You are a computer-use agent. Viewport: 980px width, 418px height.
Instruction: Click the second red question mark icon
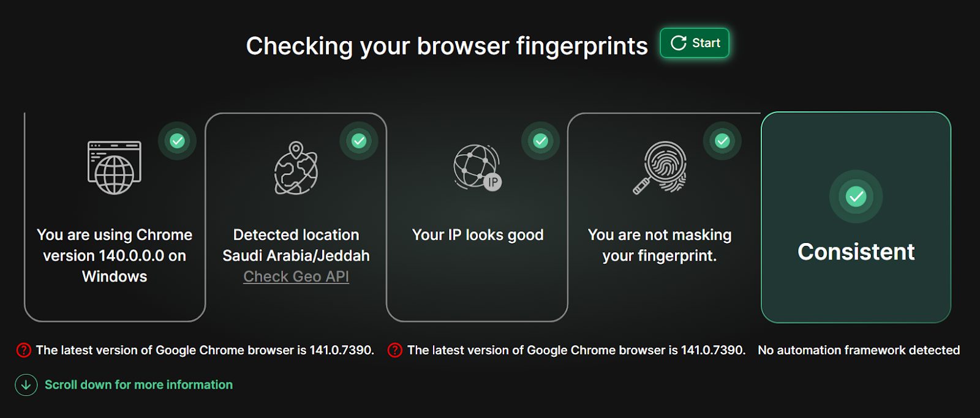pyautogui.click(x=395, y=350)
